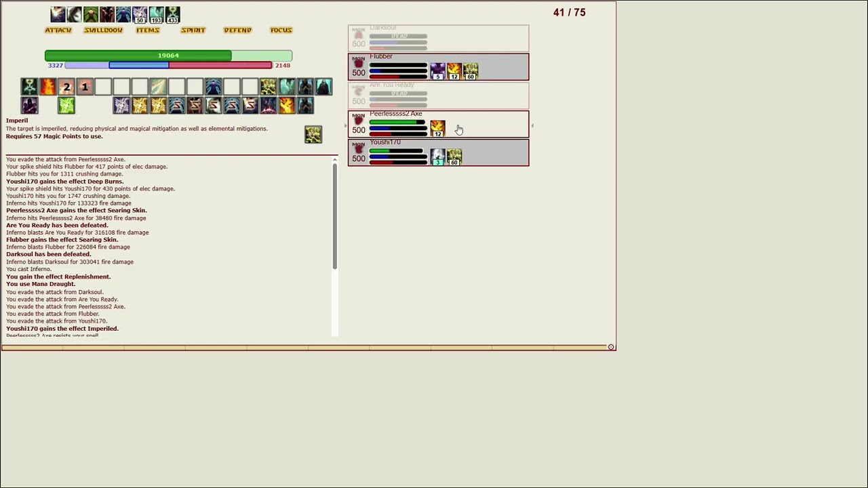868x488 pixels.
Task: Target the monster Youshi170
Action: point(438,152)
